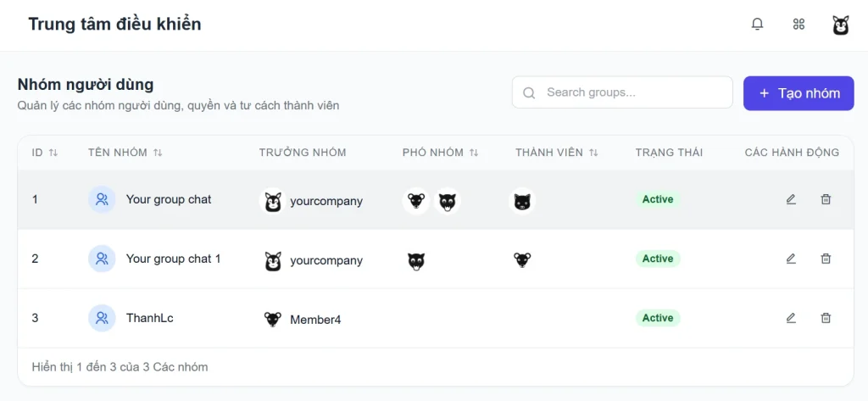This screenshot has width=868, height=401.
Task: Click the ThanhLc group name
Action: pos(150,318)
